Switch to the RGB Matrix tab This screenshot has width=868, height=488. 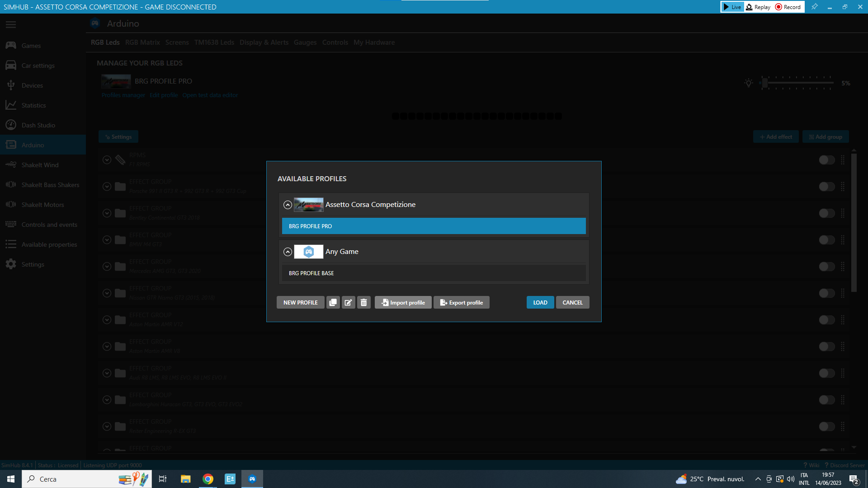[x=142, y=42]
